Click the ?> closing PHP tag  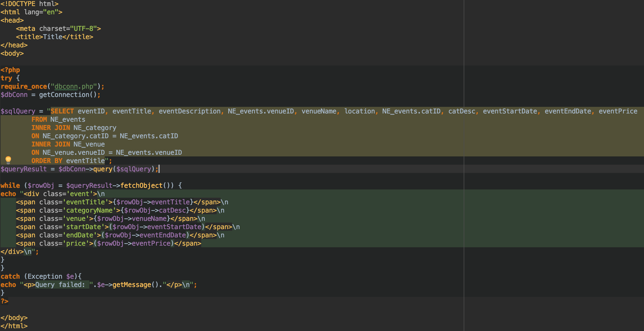(4, 301)
